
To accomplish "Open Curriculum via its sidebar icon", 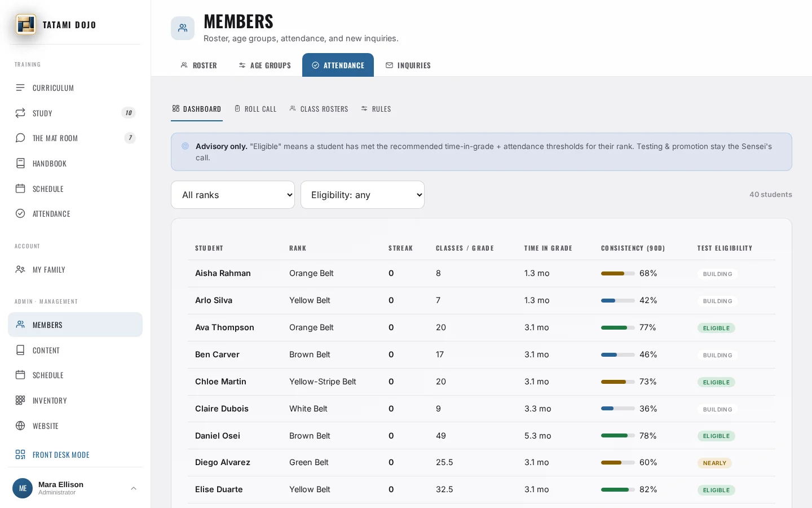I will tap(20, 87).
